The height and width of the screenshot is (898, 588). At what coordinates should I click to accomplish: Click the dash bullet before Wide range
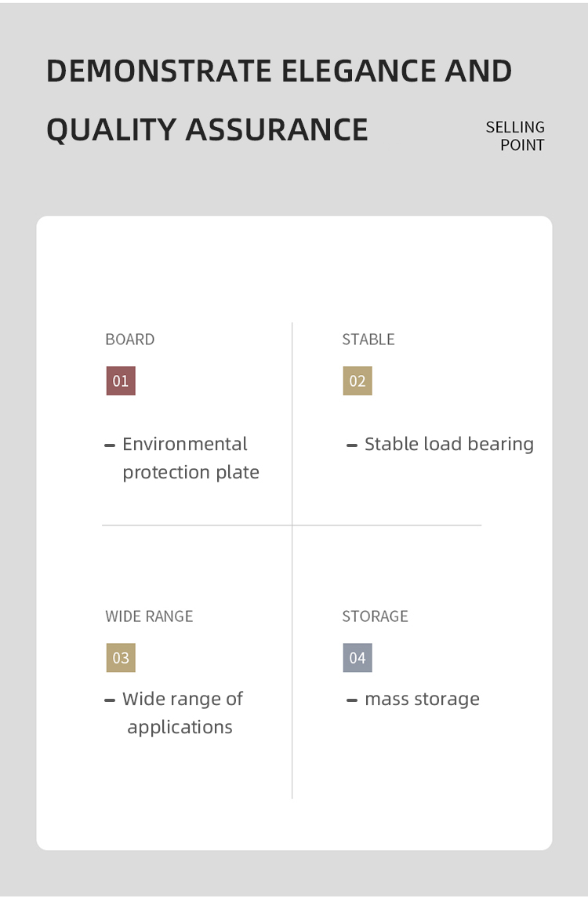click(110, 700)
